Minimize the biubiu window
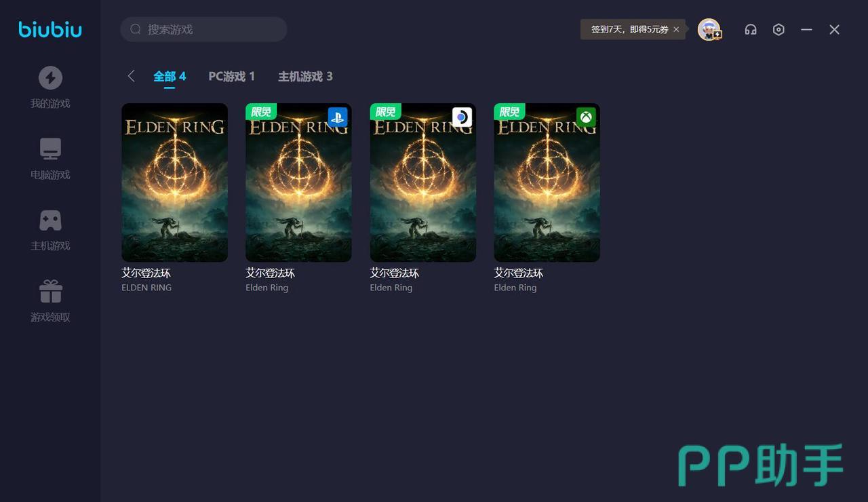The height and width of the screenshot is (502, 868). point(806,29)
